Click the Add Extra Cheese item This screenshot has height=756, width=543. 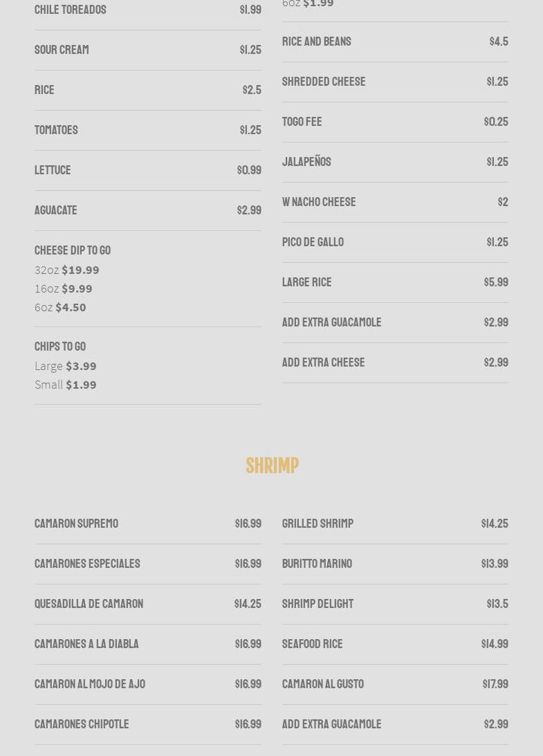323,362
